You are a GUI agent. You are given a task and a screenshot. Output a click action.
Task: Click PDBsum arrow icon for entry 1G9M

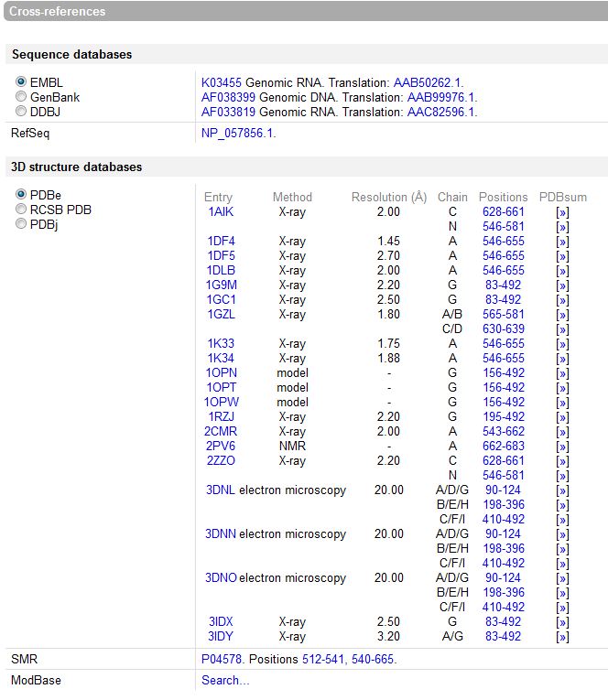562,285
